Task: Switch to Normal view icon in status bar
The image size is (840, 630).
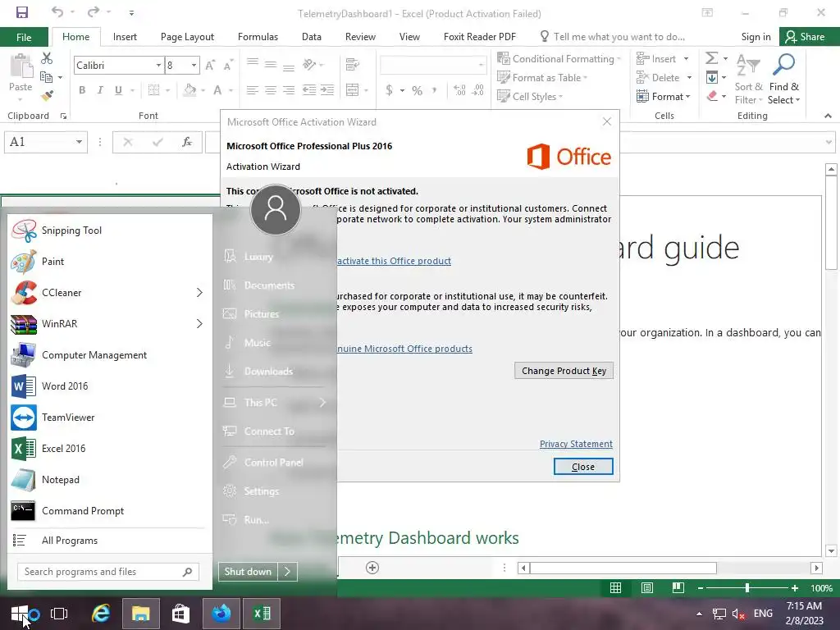Action: [615, 588]
